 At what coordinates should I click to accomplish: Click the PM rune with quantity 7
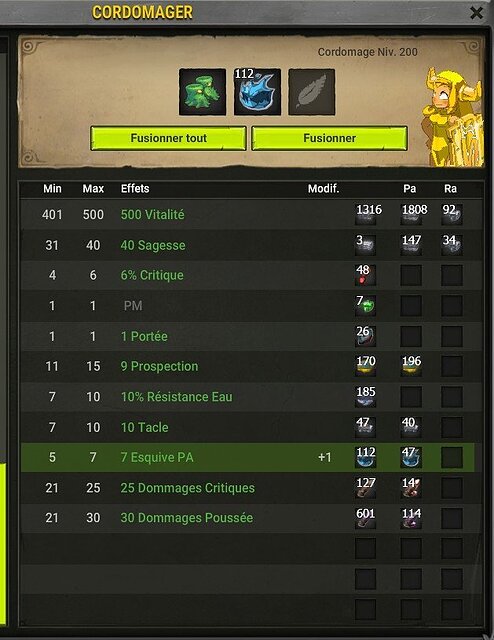(x=365, y=306)
